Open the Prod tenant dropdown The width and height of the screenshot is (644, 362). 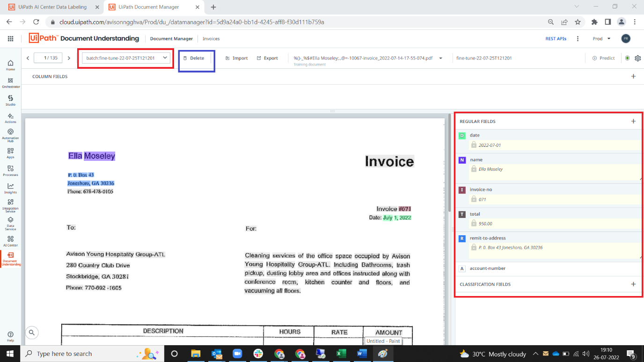click(602, 39)
